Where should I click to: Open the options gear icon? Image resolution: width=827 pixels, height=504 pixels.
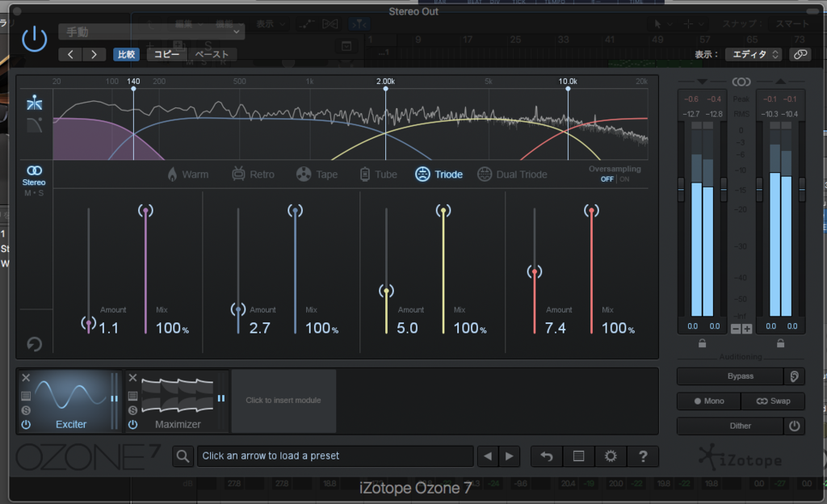click(611, 456)
